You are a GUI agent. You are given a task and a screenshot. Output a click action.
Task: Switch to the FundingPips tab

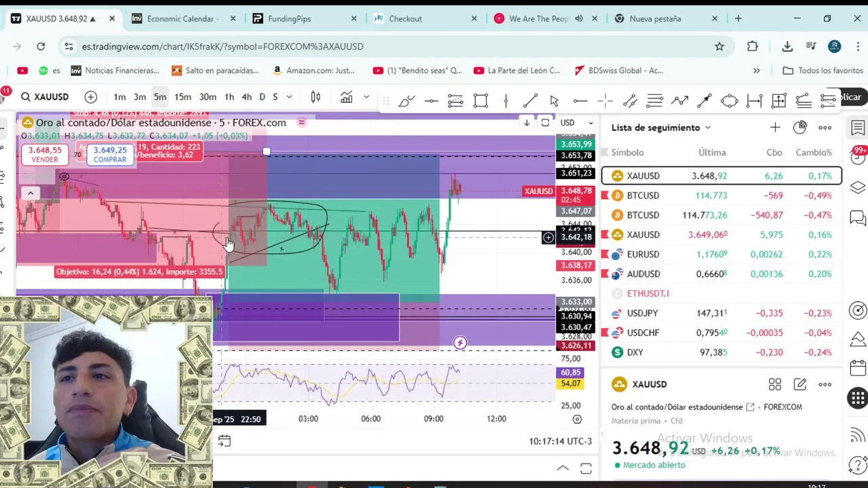[304, 18]
